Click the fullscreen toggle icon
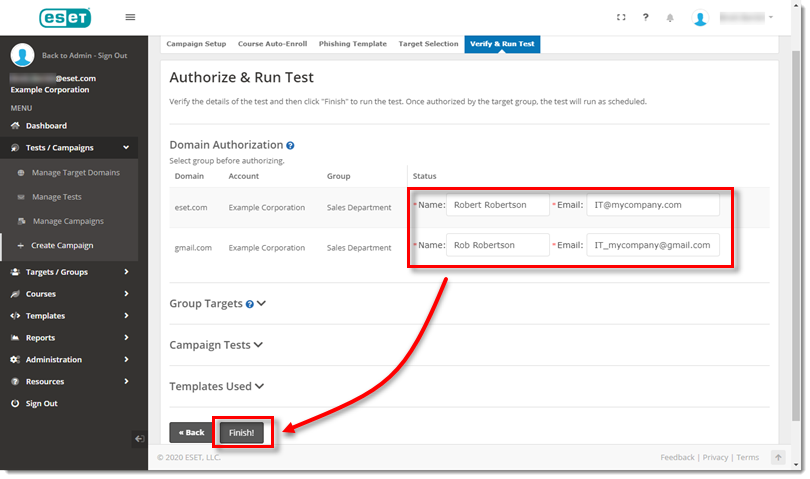 click(621, 17)
